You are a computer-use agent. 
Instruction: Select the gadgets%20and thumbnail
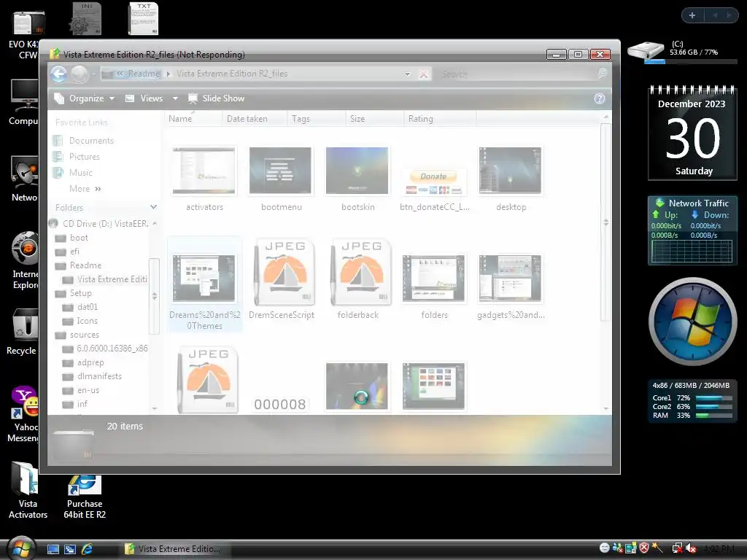(510, 279)
